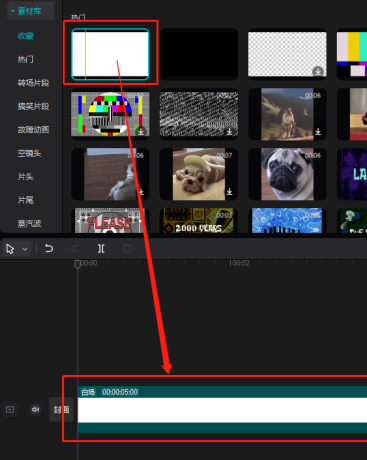Screen dimensions: 367x460
Task: Undo the last edit
Action: coord(49,249)
